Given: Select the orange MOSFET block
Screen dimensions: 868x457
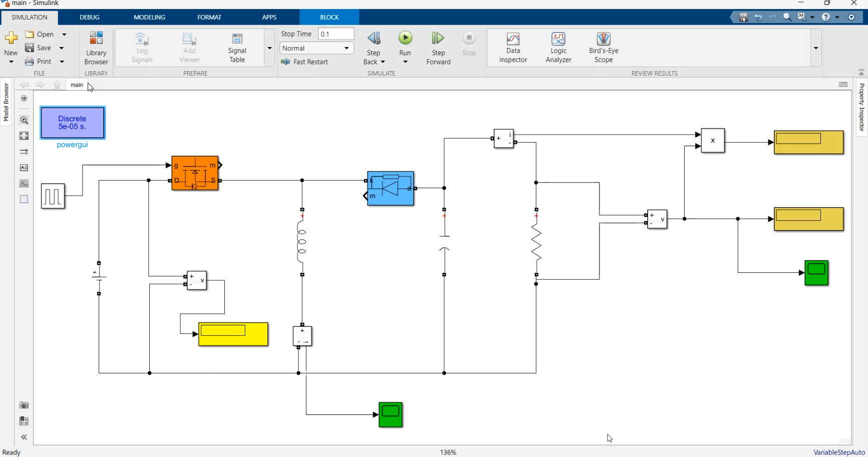Looking at the screenshot, I should pos(195,173).
